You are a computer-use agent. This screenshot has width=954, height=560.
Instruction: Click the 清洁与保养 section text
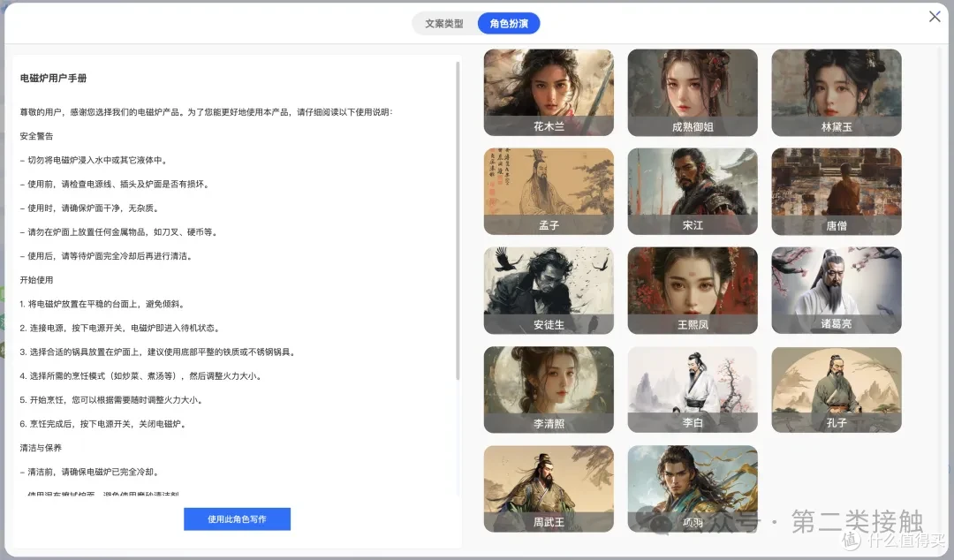click(x=41, y=448)
